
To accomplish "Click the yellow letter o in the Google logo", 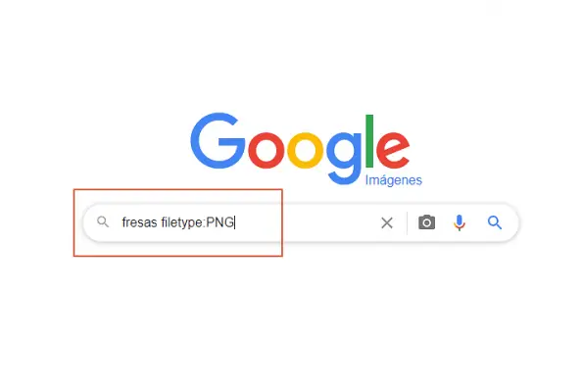I will click(x=305, y=150).
